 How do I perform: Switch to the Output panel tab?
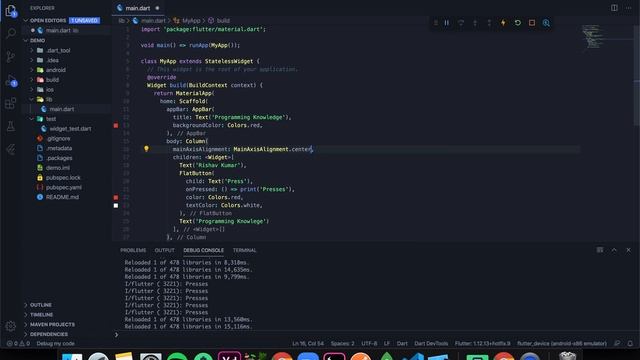tap(164, 250)
